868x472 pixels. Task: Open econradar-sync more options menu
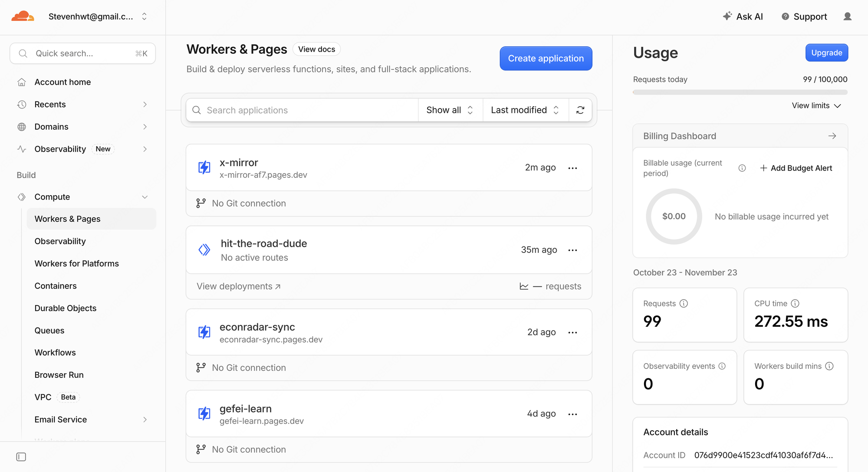pyautogui.click(x=572, y=332)
